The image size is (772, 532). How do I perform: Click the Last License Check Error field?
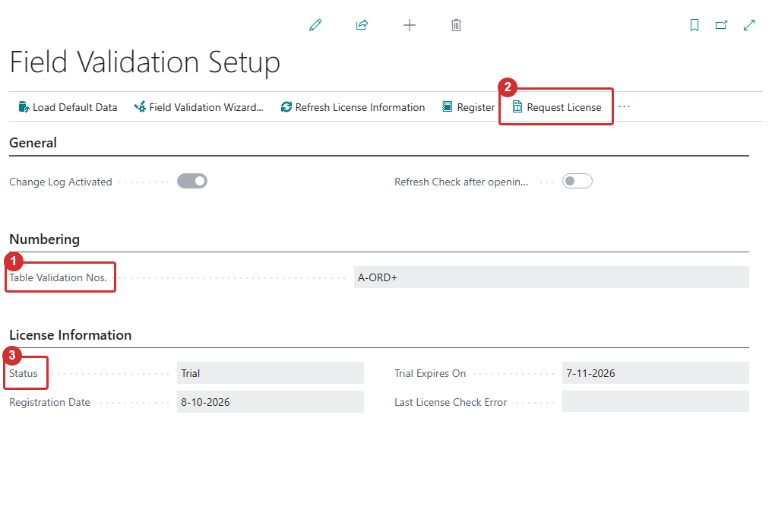(655, 401)
